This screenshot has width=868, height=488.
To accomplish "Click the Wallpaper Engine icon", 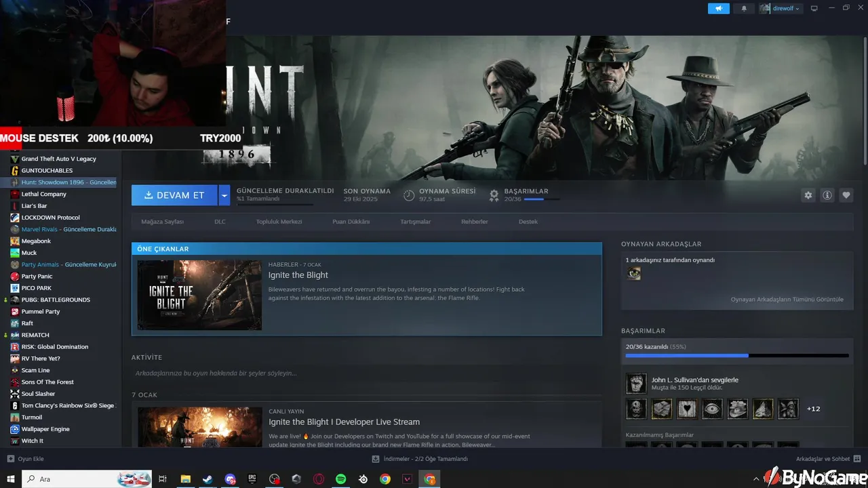I will (x=15, y=429).
